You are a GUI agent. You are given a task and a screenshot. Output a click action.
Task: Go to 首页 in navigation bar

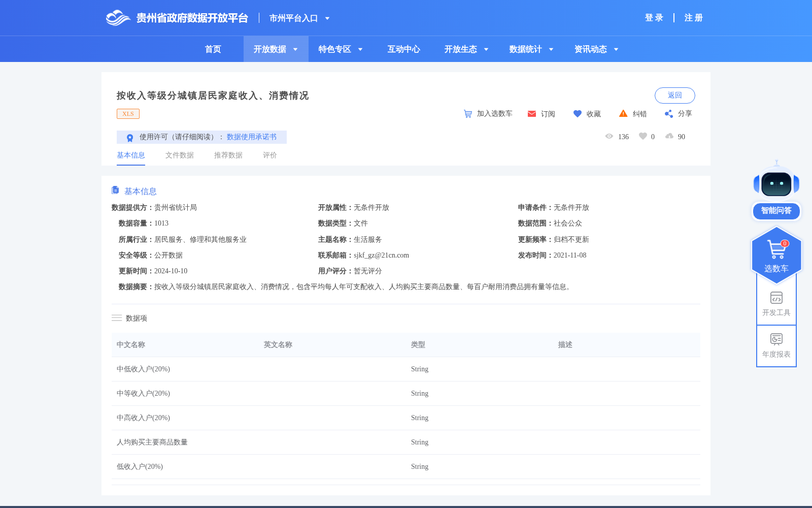click(x=213, y=49)
